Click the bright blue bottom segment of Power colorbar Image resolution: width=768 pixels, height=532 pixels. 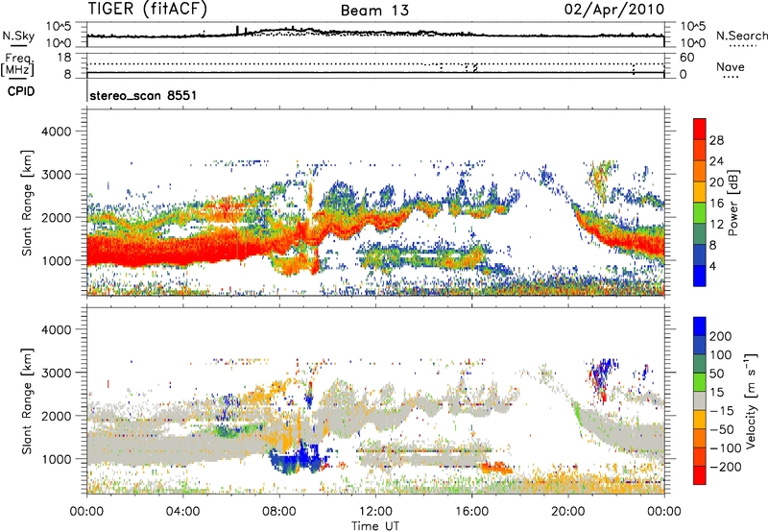pyautogui.click(x=700, y=276)
